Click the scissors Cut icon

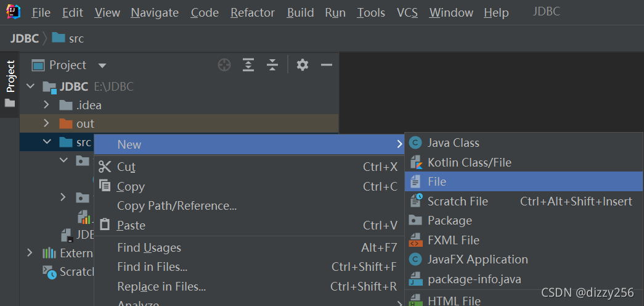coord(105,167)
